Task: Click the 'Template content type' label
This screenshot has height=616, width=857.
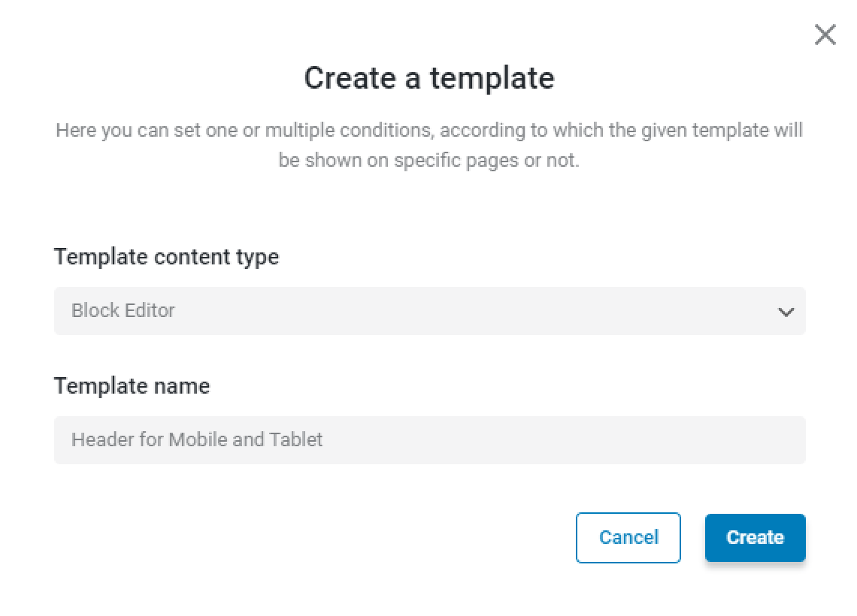Action: coord(166,257)
